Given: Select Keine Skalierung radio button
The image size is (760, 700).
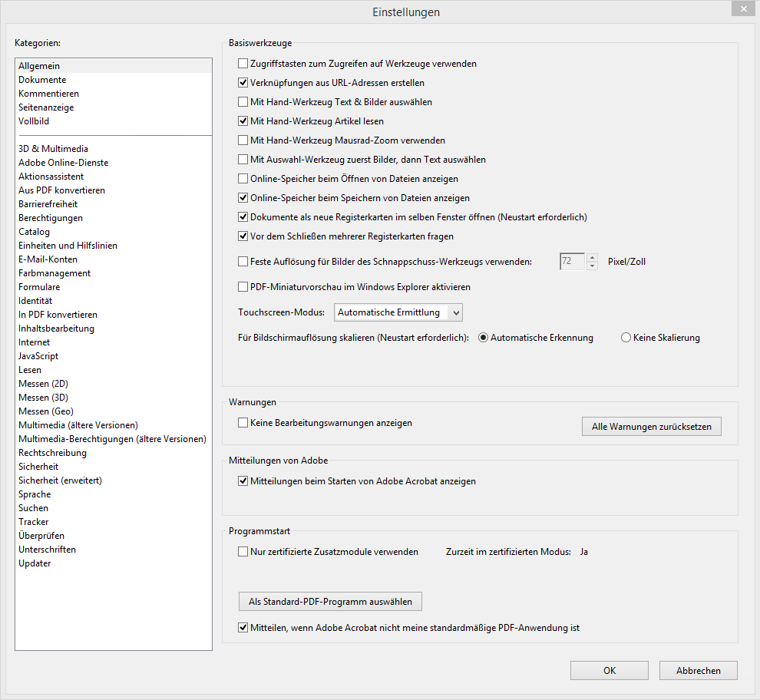Looking at the screenshot, I should 626,338.
